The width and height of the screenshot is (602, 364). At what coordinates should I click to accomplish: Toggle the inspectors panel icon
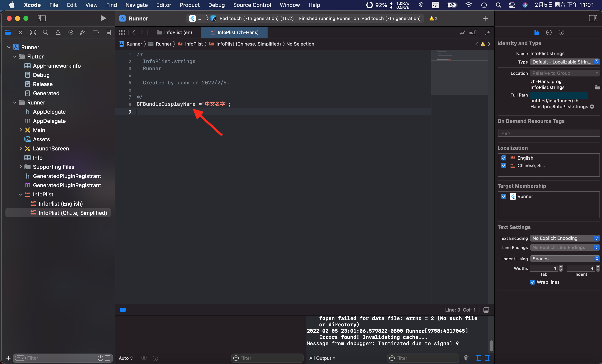coord(593,18)
